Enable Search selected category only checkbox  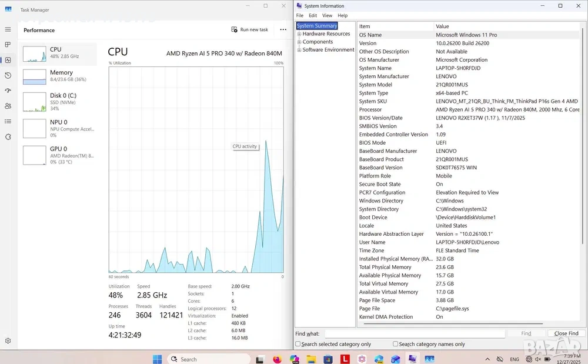[298, 344]
